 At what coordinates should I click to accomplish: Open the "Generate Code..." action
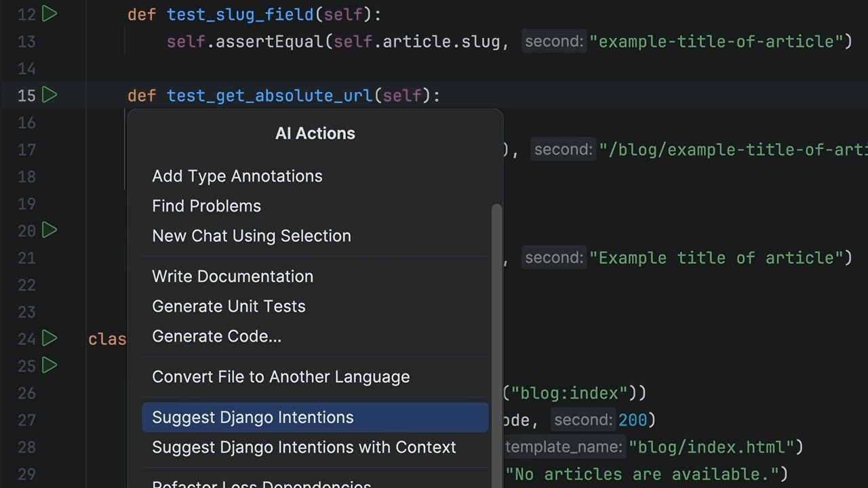point(216,336)
